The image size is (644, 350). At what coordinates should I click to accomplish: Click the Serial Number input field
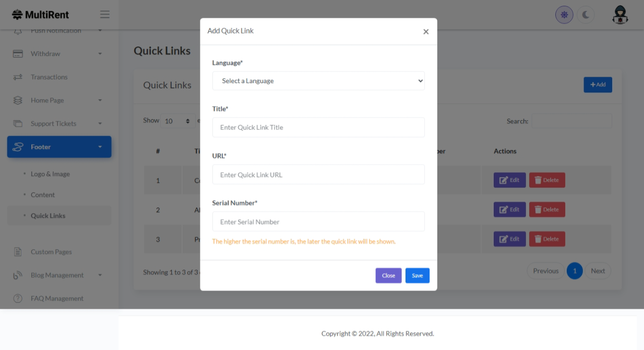pos(318,222)
